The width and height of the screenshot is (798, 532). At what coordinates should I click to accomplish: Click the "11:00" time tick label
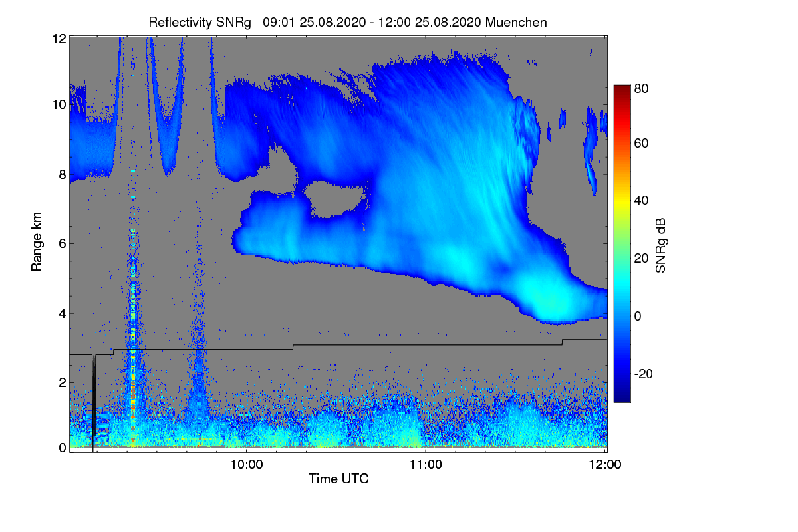(426, 464)
